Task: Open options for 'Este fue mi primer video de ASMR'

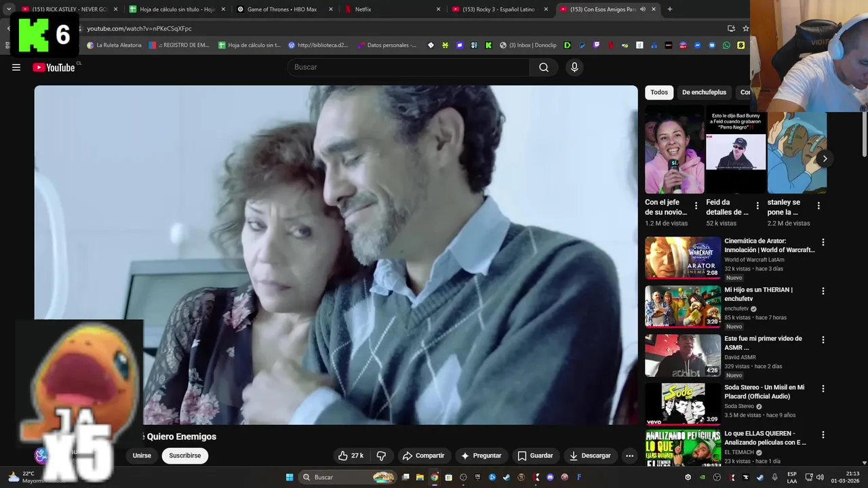Action: point(823,340)
